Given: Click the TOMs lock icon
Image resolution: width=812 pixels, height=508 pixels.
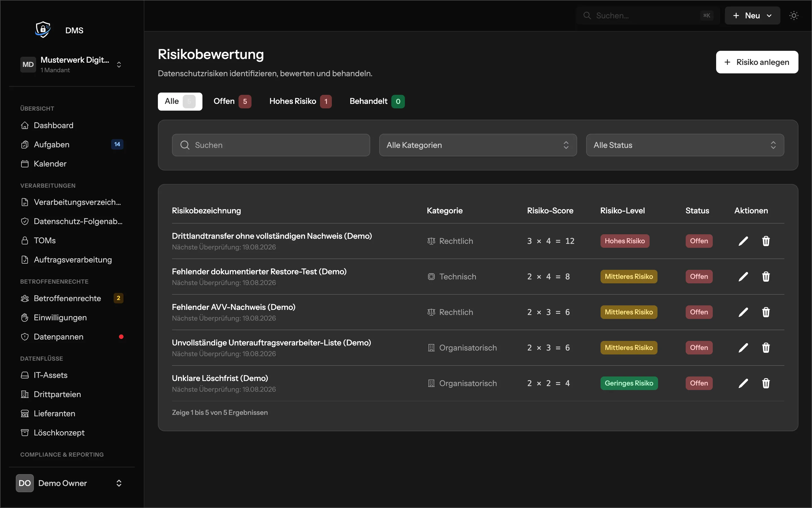Looking at the screenshot, I should pyautogui.click(x=25, y=240).
